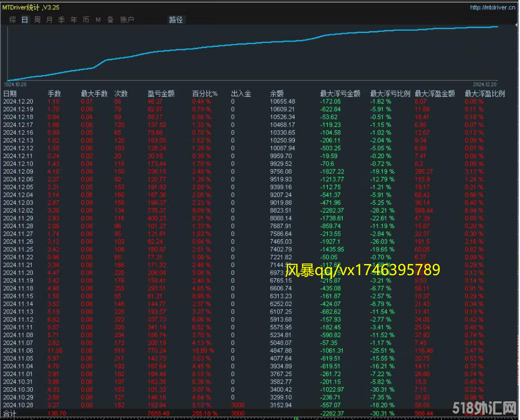Image resolution: width=520 pixels, height=420 pixels.
Task: Click profit 770.24 in 2024.11.06 row
Action: point(157,351)
